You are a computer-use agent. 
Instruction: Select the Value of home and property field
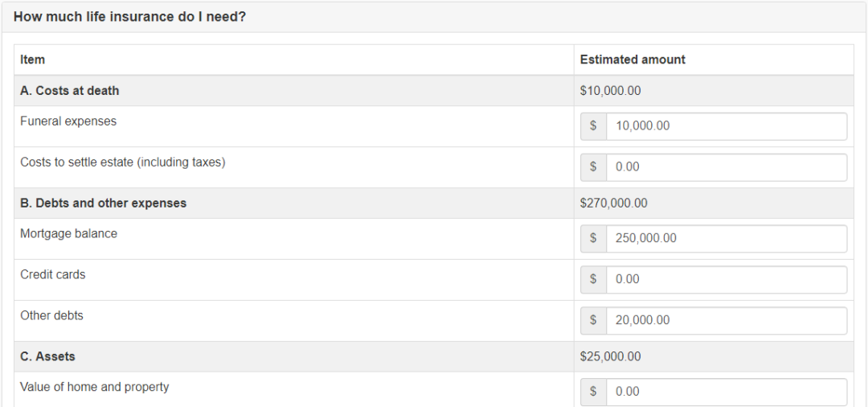pos(727,392)
